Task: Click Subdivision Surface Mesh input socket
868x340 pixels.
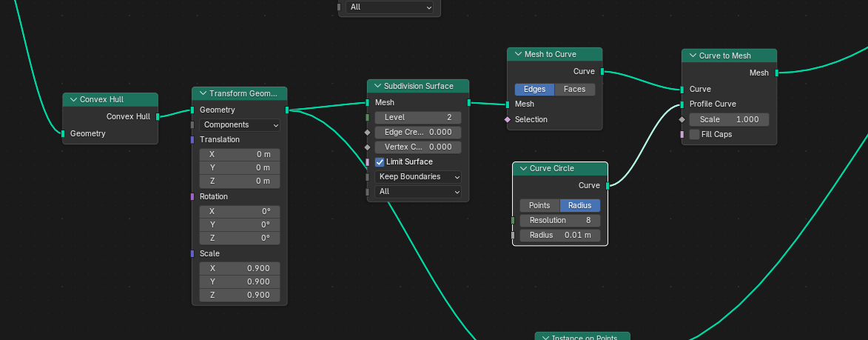Action: pyautogui.click(x=367, y=102)
